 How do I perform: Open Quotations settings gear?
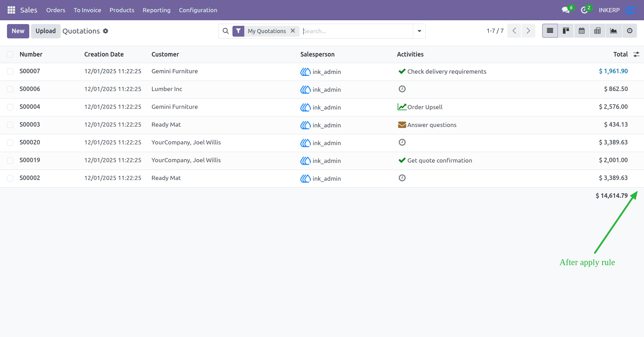tap(106, 31)
